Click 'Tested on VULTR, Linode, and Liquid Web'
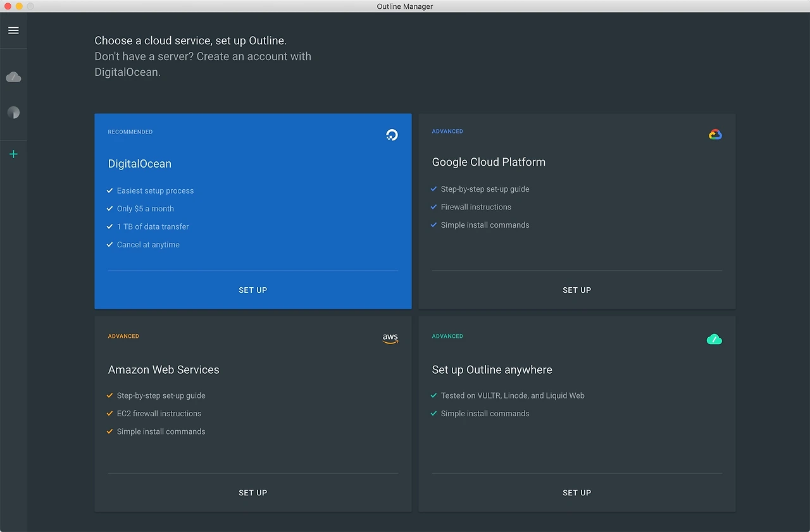 [513, 396]
